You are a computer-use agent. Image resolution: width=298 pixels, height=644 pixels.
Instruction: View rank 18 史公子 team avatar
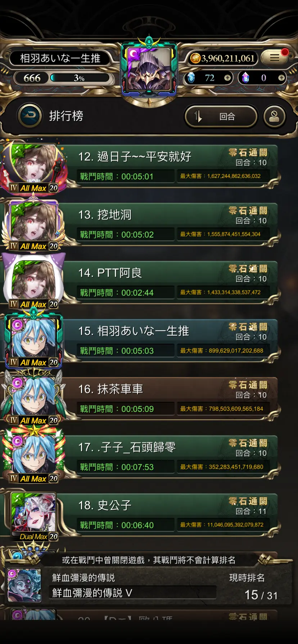(x=33, y=514)
